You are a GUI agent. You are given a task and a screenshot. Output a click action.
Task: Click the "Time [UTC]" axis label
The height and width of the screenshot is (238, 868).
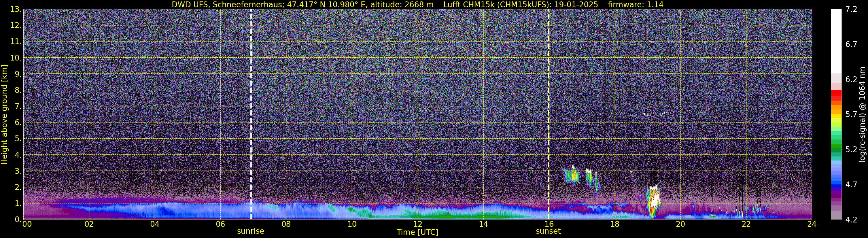(x=417, y=232)
